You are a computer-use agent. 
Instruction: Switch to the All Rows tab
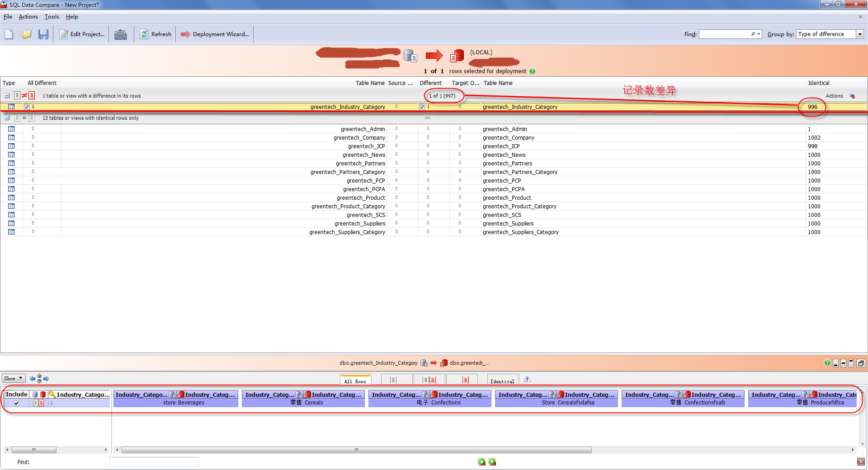pyautogui.click(x=355, y=380)
